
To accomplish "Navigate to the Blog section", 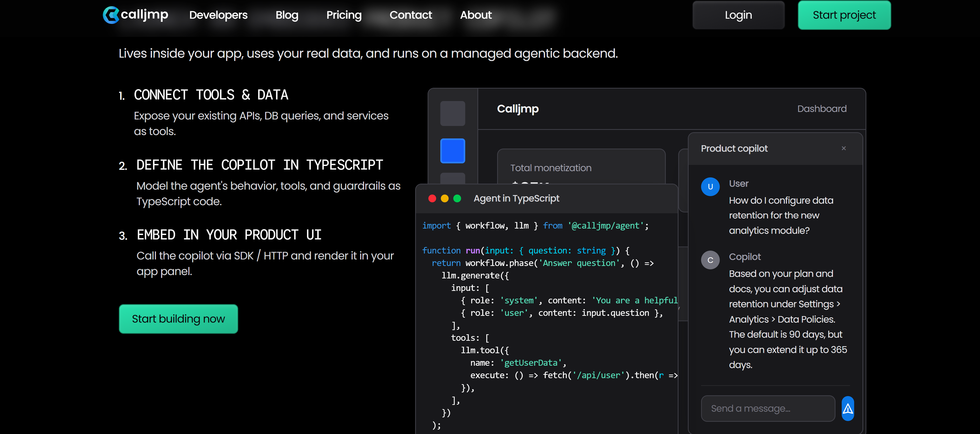I will click(x=287, y=15).
